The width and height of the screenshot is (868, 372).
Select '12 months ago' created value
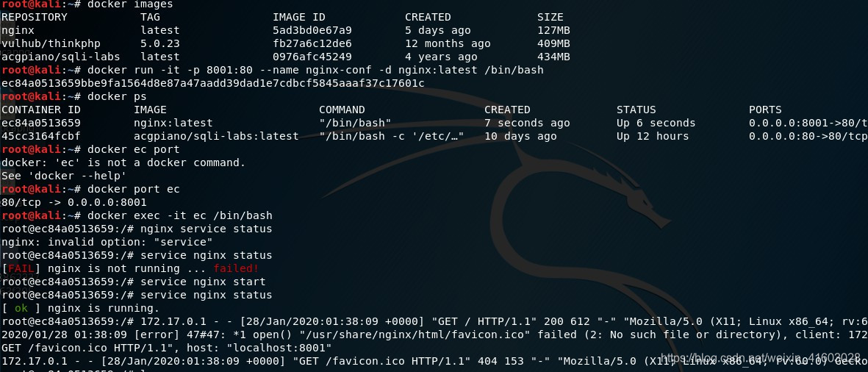pos(448,43)
